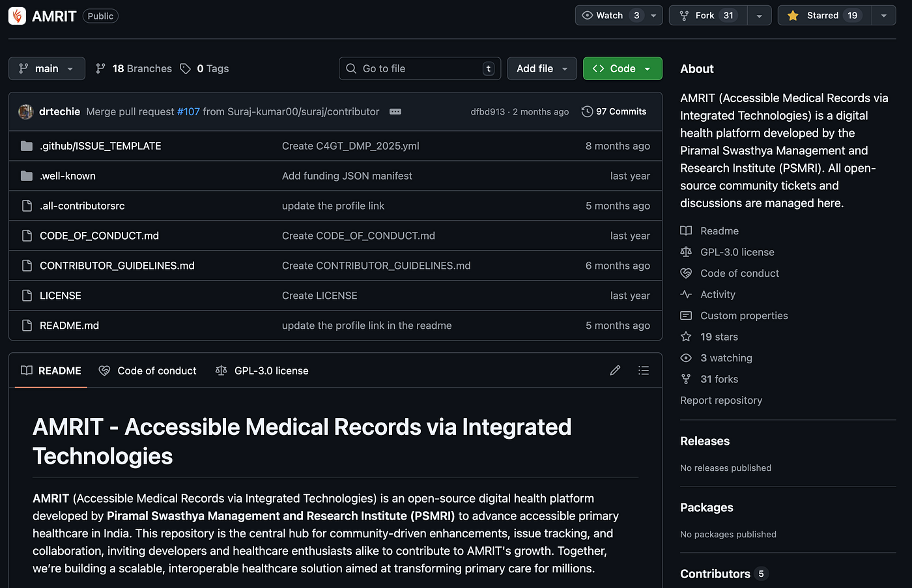This screenshot has height=588, width=912.
Task: Open the main branch selector dropdown
Action: (47, 68)
